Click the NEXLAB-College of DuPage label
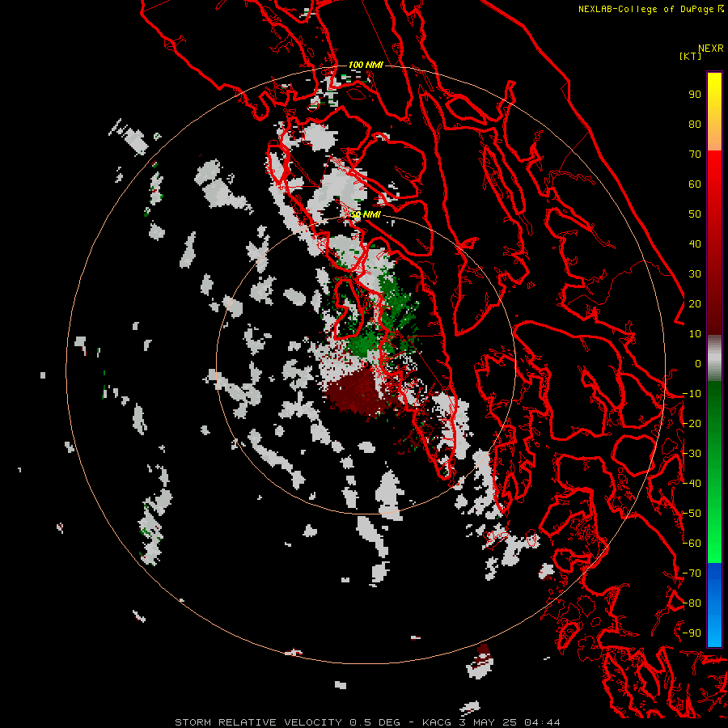Image resolution: width=728 pixels, height=728 pixels. 650,9
